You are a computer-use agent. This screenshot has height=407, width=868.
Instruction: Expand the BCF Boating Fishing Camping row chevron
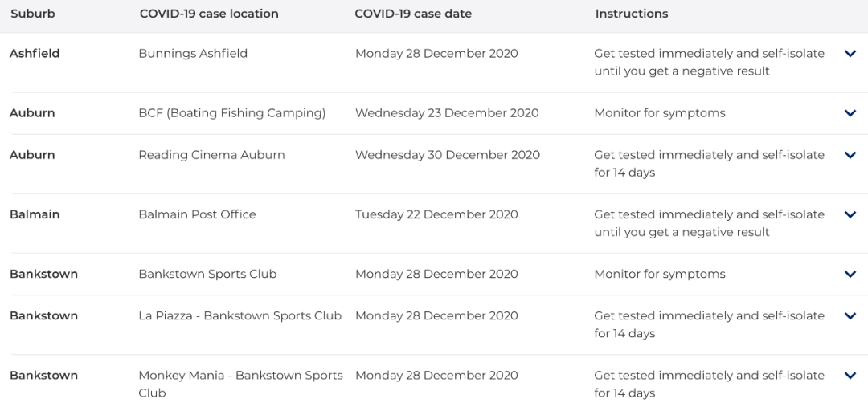coord(850,113)
